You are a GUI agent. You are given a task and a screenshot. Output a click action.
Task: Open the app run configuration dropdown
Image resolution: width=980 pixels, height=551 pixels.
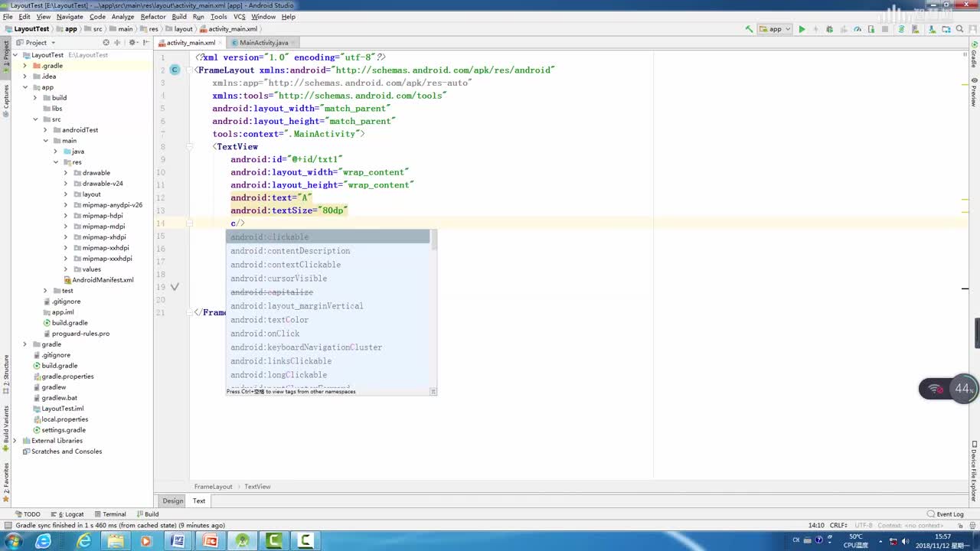tap(775, 29)
